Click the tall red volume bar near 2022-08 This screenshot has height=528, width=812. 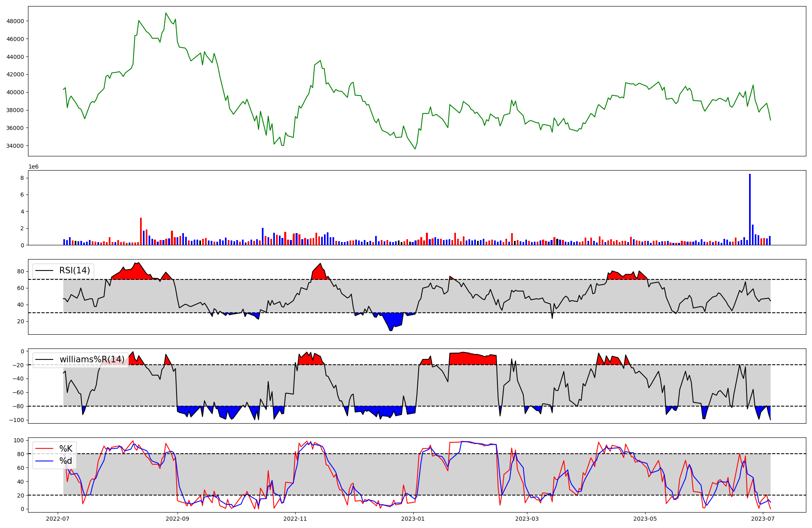pyautogui.click(x=141, y=232)
